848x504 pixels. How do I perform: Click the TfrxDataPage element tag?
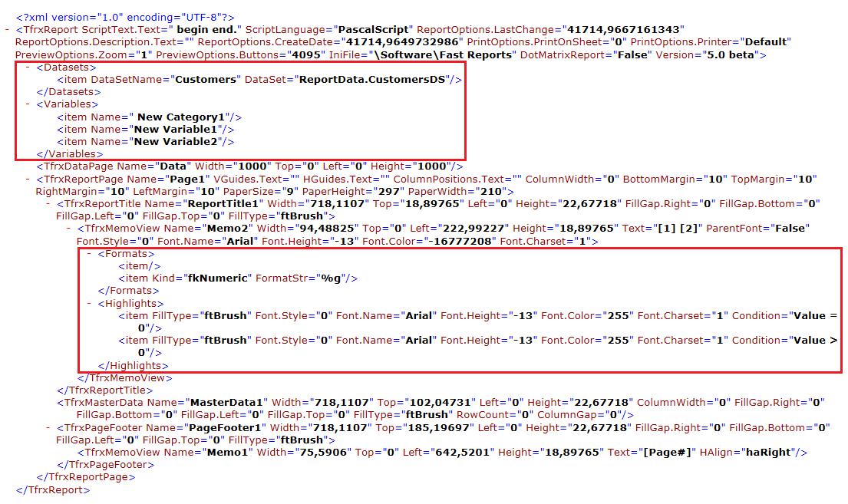point(75,166)
